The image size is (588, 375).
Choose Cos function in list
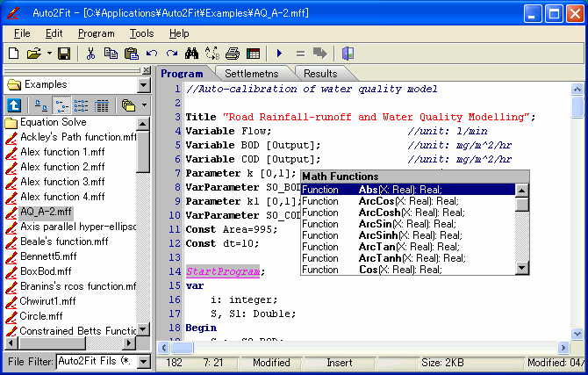408,270
